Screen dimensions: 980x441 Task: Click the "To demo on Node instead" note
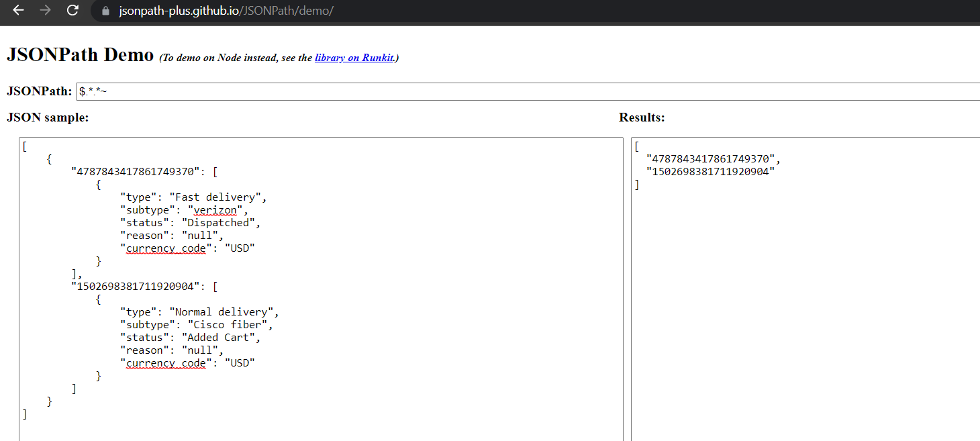point(279,58)
